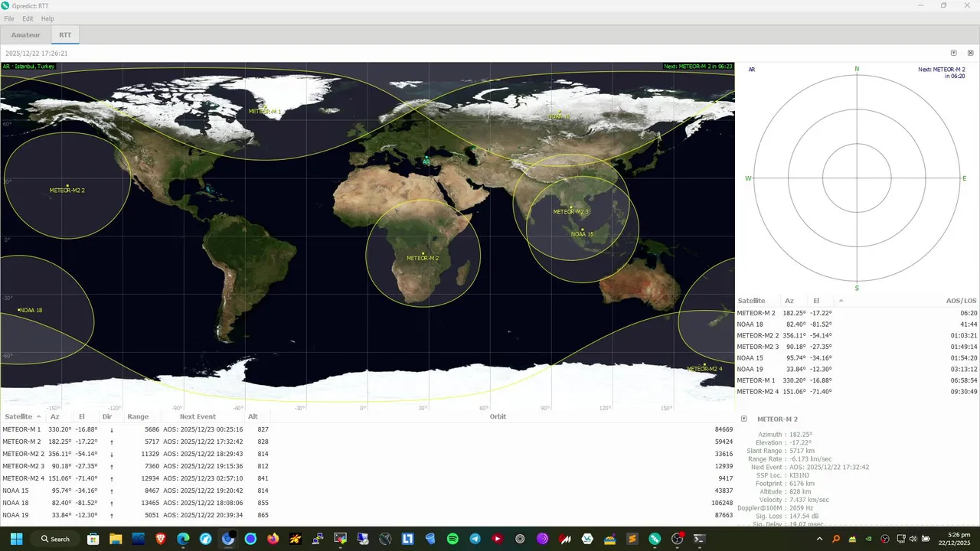Screen dimensions: 980x551
Task: Select NOAA 18 row in bottom list
Action: [x=367, y=503]
